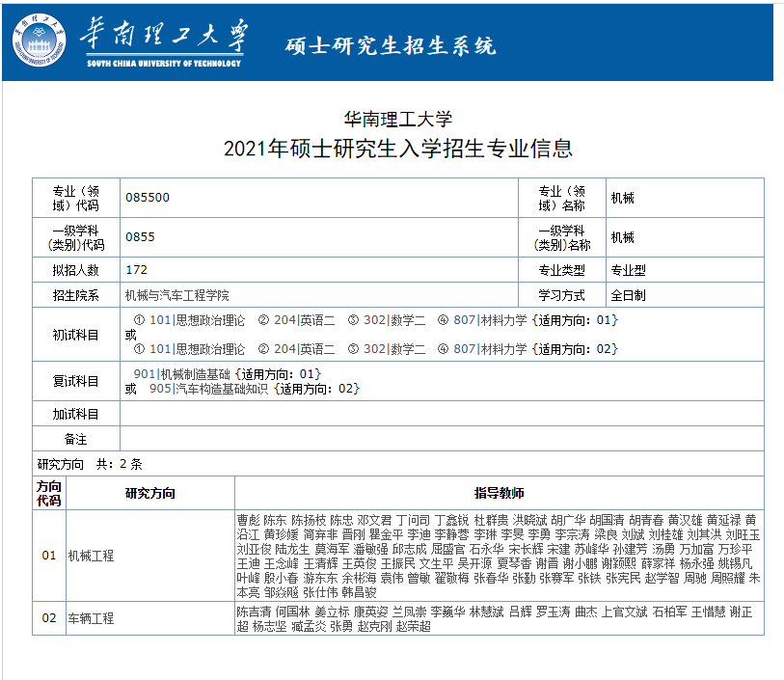Image resolution: width=784 pixels, height=680 pixels.
Task: Click 905|汽车构造基础知识 retest subject
Action: [209, 389]
